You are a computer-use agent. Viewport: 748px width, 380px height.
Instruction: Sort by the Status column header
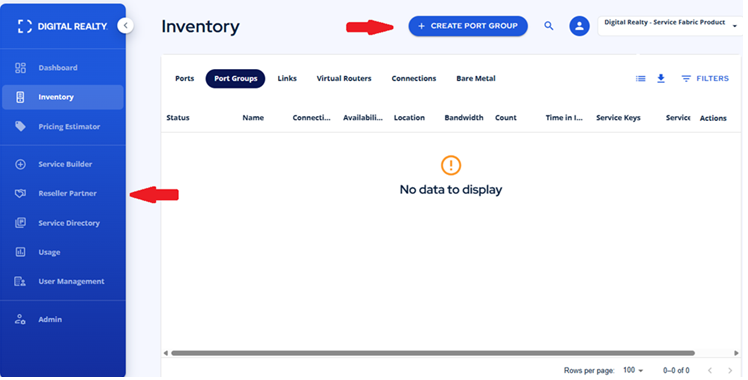178,118
